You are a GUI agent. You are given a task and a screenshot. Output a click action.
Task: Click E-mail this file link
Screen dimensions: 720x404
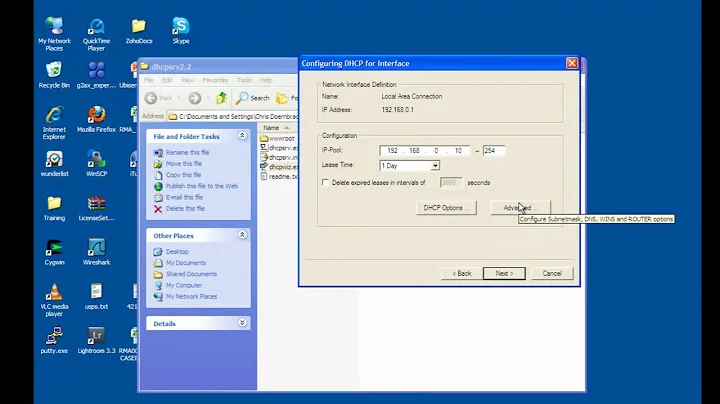pos(184,197)
